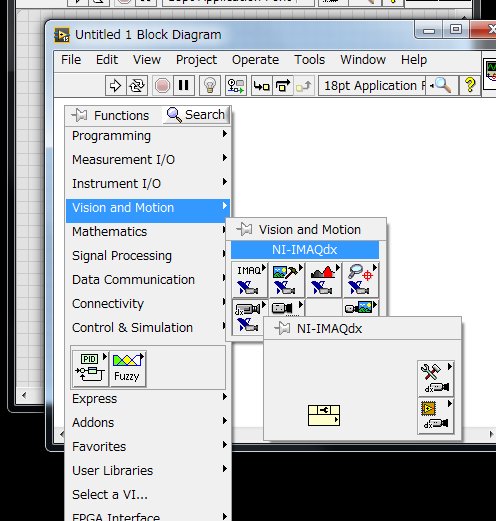Click the Run arrow toolbar button
The image size is (496, 521).
click(x=115, y=86)
